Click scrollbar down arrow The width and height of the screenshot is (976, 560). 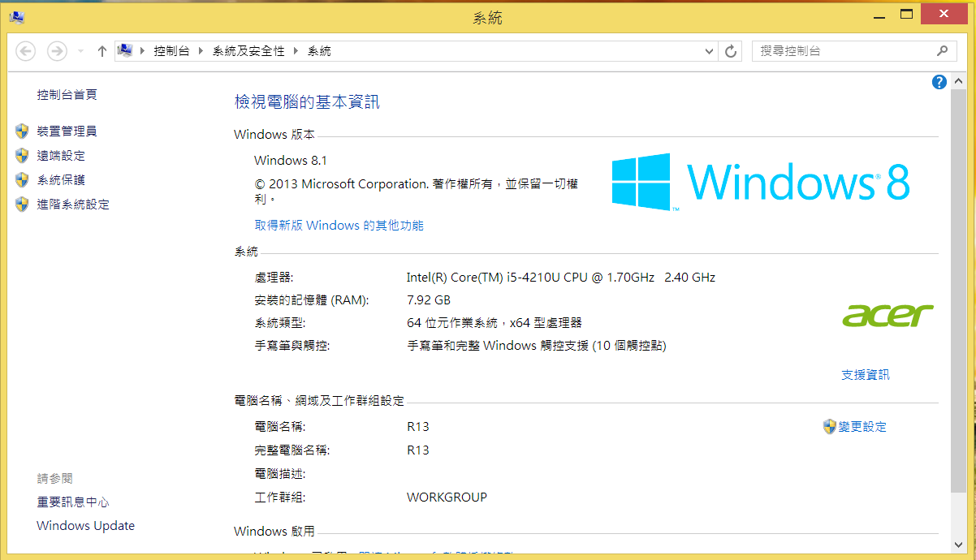click(960, 544)
